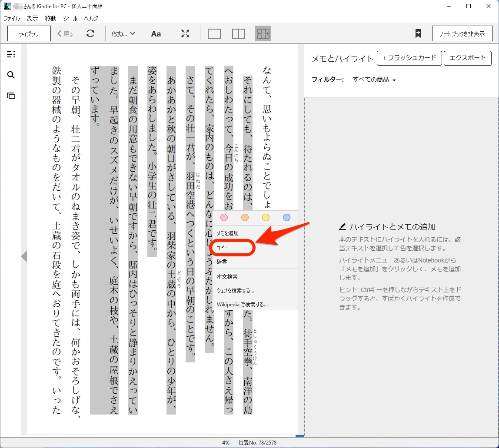Hide notebook with ノートブックを非表示
The image size is (499, 448).
coord(462,34)
